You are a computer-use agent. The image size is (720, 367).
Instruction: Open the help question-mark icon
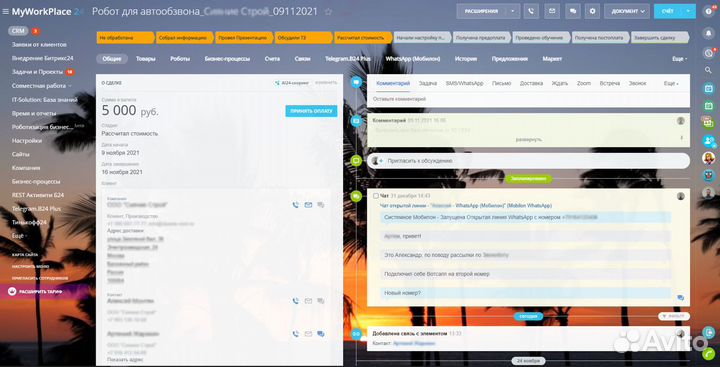point(709,11)
